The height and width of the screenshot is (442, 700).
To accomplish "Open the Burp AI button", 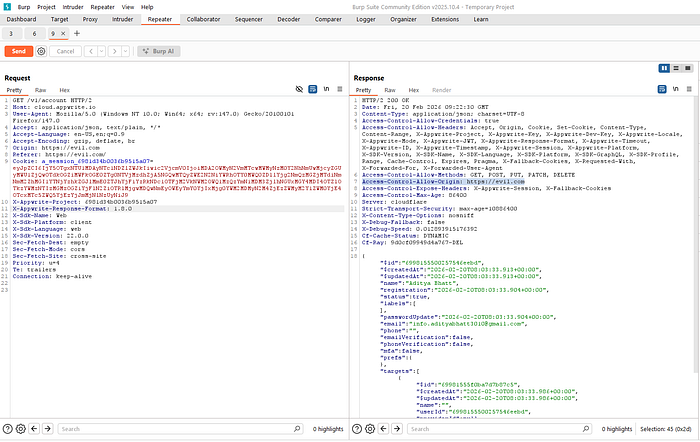I will click(158, 51).
